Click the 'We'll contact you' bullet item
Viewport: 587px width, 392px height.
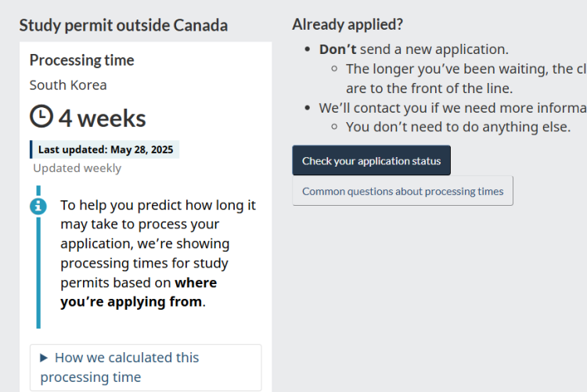tap(452, 108)
